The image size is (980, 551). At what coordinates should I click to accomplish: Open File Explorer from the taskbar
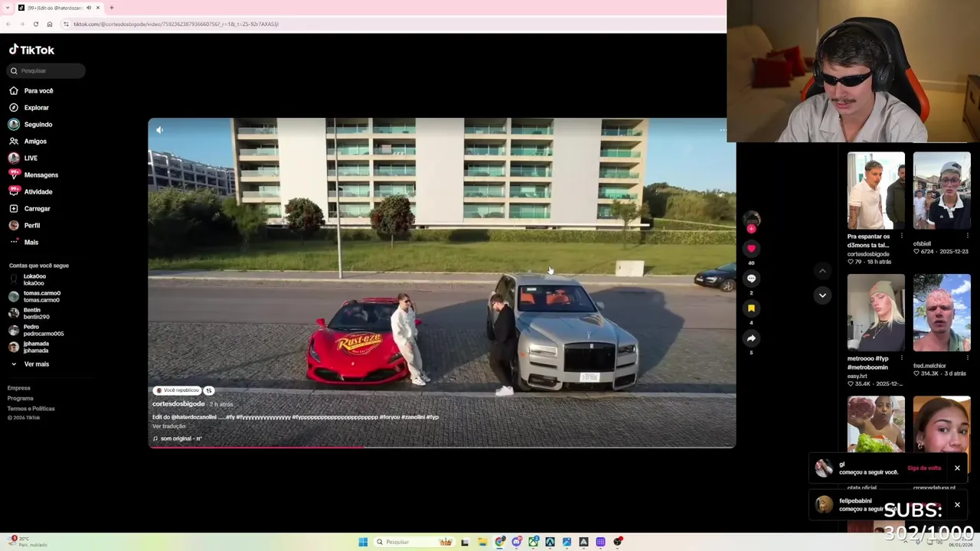point(482,542)
